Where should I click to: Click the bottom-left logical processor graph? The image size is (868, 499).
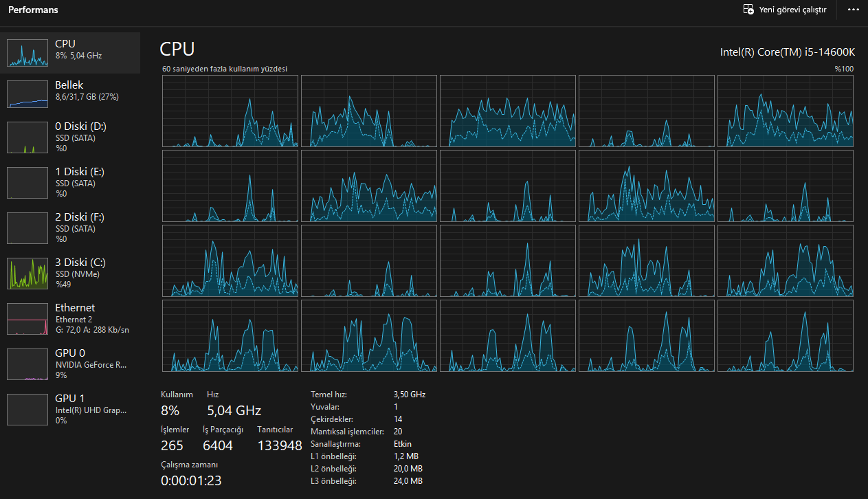[x=230, y=335]
